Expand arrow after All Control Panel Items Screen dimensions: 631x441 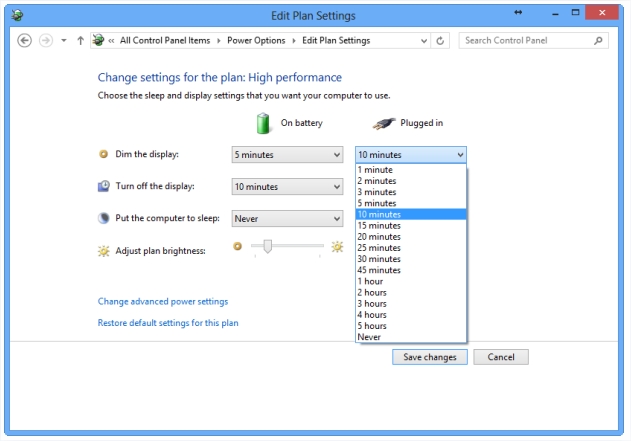[x=219, y=41]
